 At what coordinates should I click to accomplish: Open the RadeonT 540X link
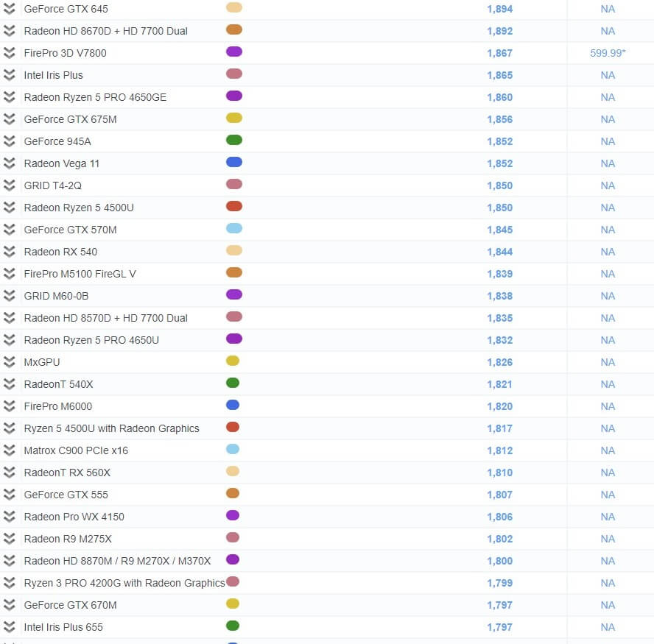point(58,384)
